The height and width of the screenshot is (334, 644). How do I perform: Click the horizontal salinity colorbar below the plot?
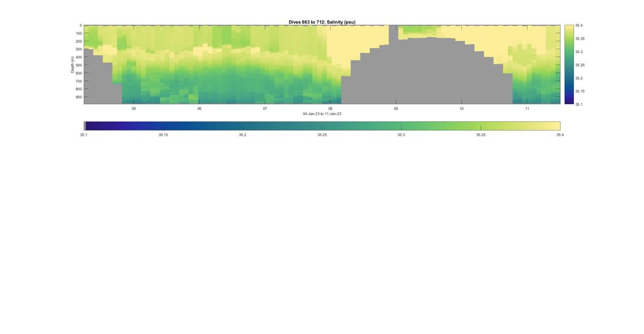click(x=322, y=126)
